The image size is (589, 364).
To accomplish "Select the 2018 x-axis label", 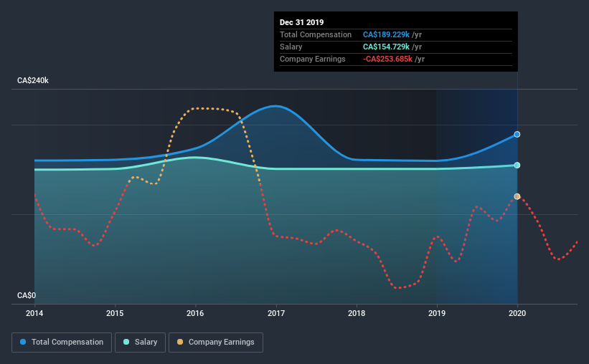I will coord(357,313).
